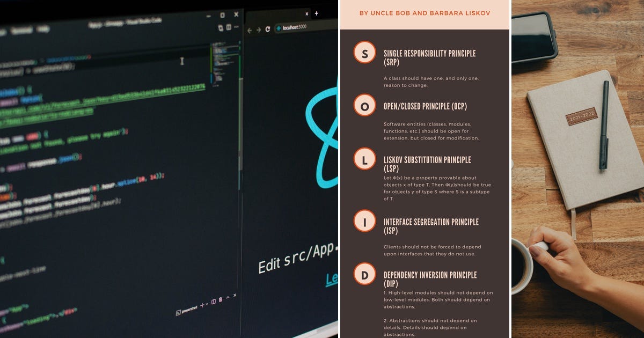Click "Interface Segregation Principle (ISP)" heading
This screenshot has height=338, width=644.
click(431, 226)
